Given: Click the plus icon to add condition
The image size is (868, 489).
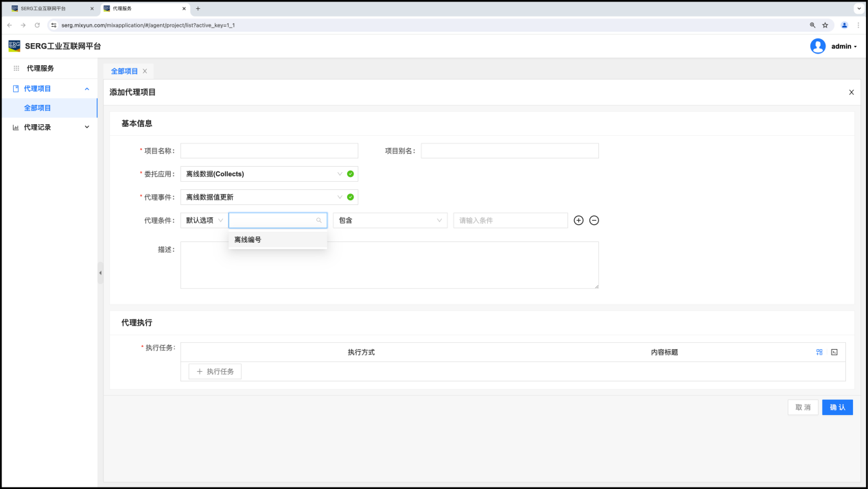Looking at the screenshot, I should (x=578, y=220).
